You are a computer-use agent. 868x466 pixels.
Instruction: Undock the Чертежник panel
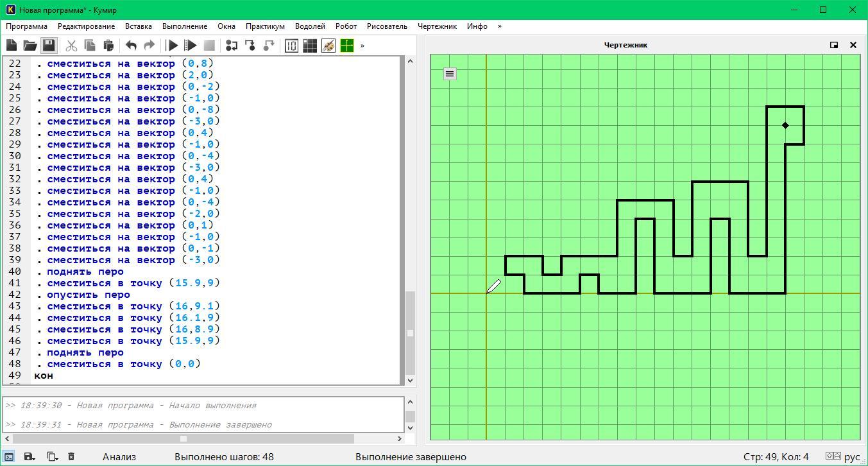pyautogui.click(x=834, y=45)
